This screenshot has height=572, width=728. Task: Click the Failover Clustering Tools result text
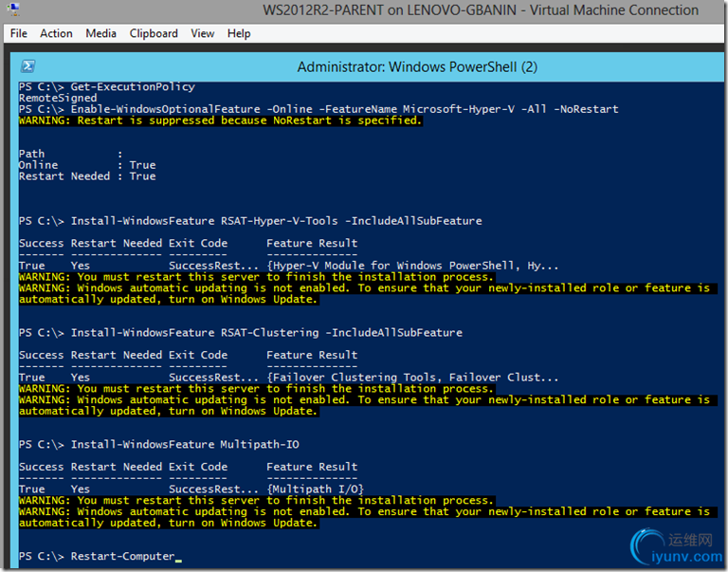point(412,378)
